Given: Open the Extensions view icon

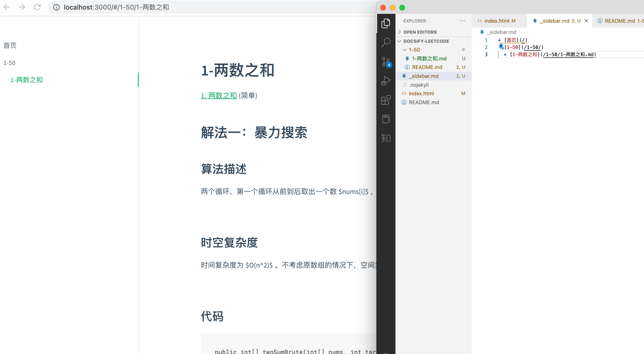Looking at the screenshot, I should [x=386, y=100].
